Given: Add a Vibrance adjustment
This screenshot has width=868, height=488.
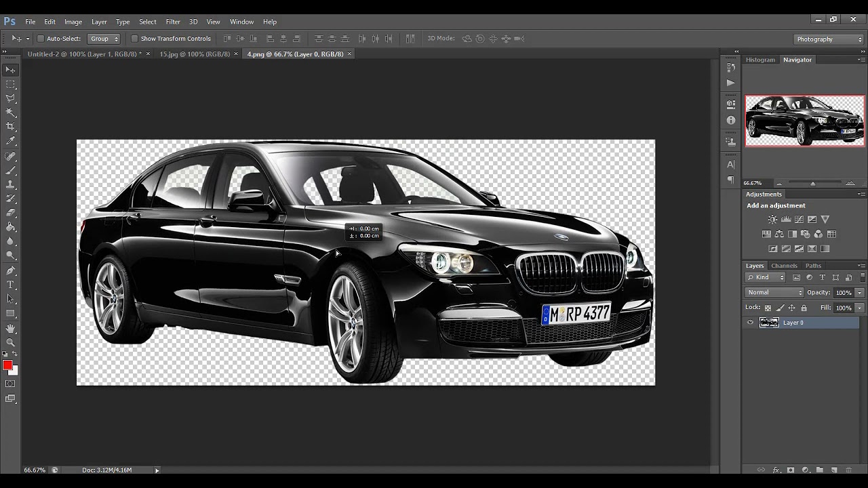Looking at the screenshot, I should [825, 220].
